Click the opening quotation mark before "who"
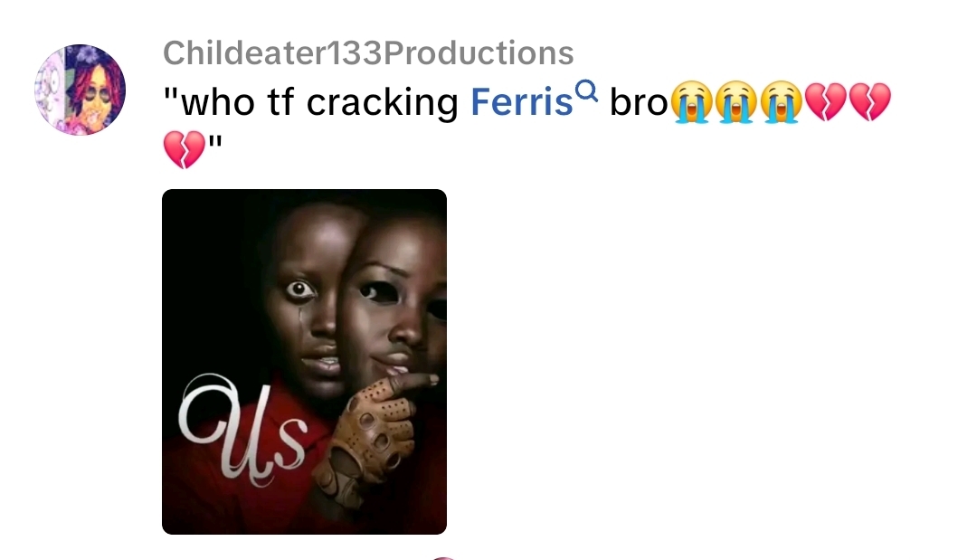Screen dimensions: 977x560 (170, 93)
